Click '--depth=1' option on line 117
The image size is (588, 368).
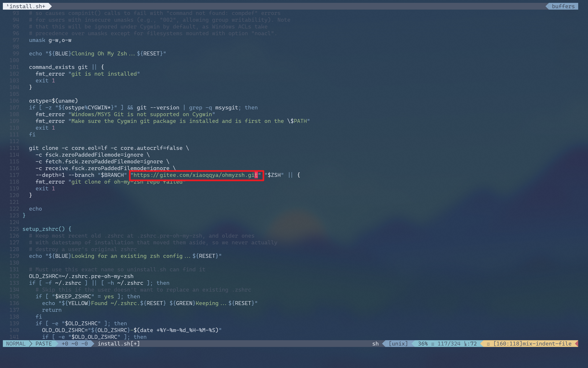click(x=50, y=175)
